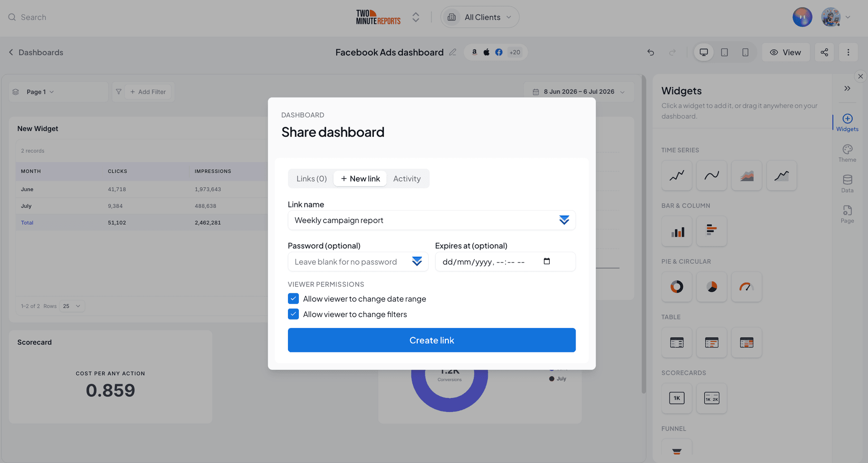Click the redo arrow
The image size is (868, 463).
[x=672, y=52]
